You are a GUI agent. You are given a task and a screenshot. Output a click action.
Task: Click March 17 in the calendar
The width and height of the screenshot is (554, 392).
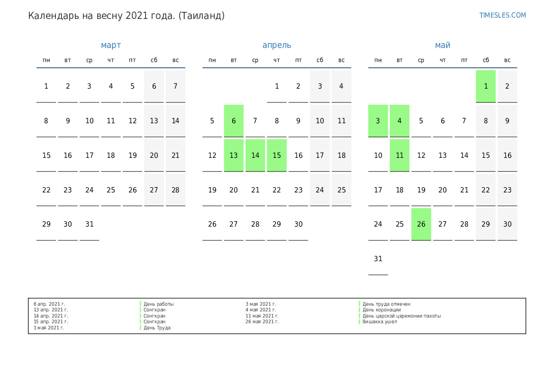pos(89,155)
